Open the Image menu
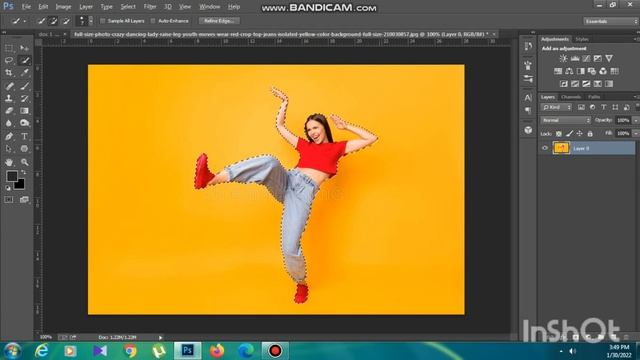The image size is (640, 360). point(63,7)
